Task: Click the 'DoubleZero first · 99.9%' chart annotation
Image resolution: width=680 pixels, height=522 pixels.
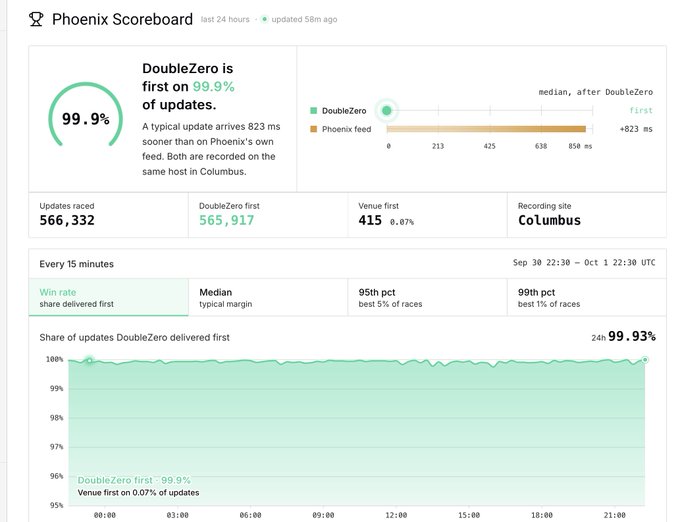Action: point(134,480)
